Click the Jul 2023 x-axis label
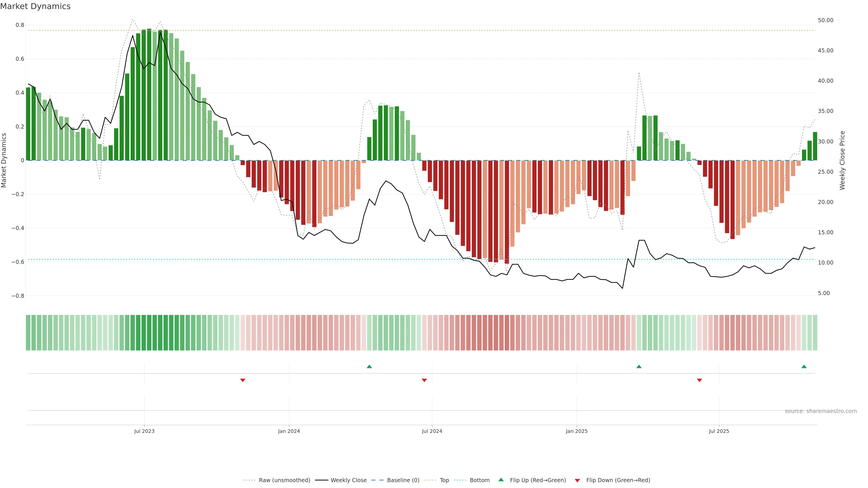The width and height of the screenshot is (868, 488). 144,431
